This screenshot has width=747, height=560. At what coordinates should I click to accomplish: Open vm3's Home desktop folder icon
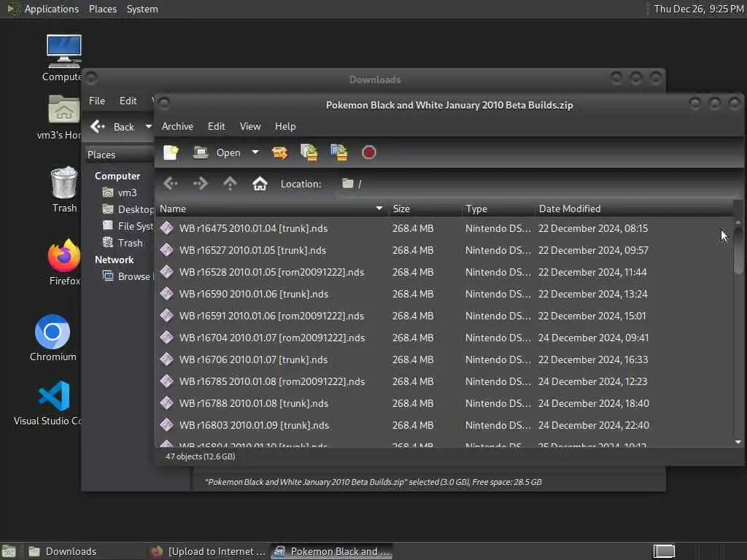pos(63,117)
